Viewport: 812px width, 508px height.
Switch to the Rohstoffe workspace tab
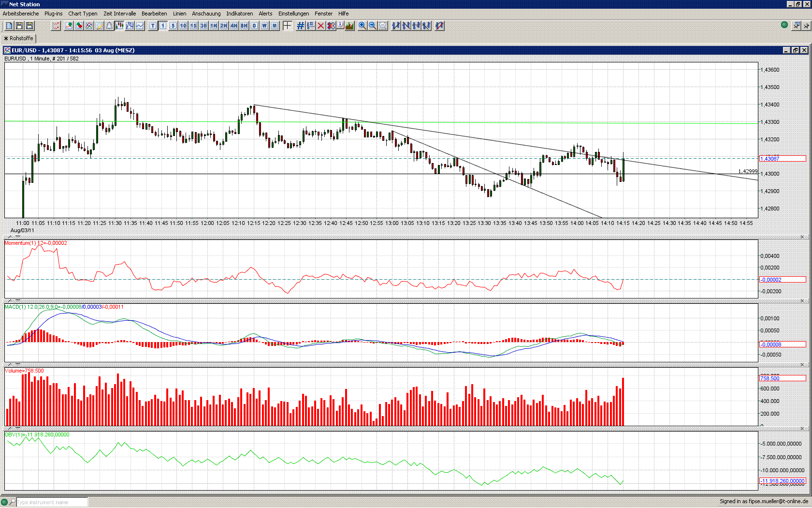[x=19, y=38]
